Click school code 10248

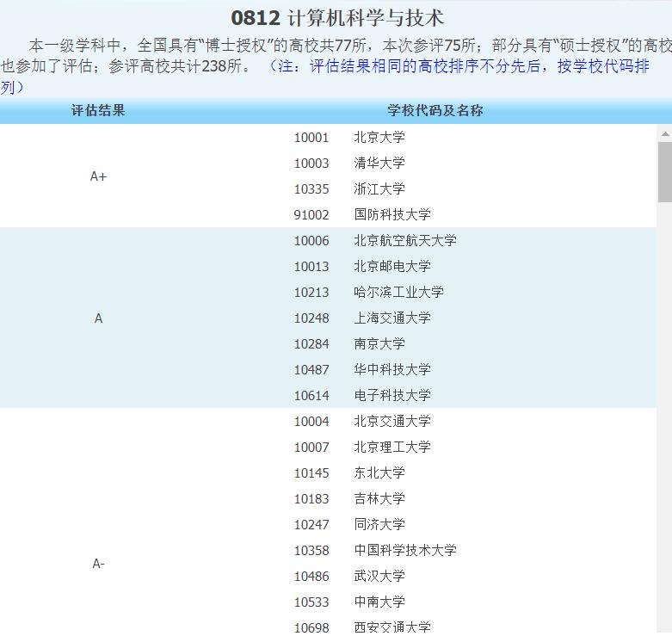(311, 318)
